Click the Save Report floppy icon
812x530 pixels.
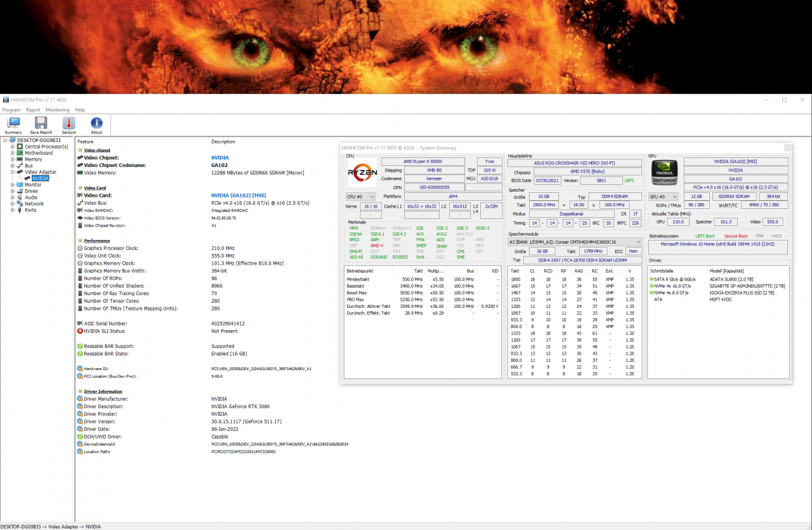(x=41, y=123)
